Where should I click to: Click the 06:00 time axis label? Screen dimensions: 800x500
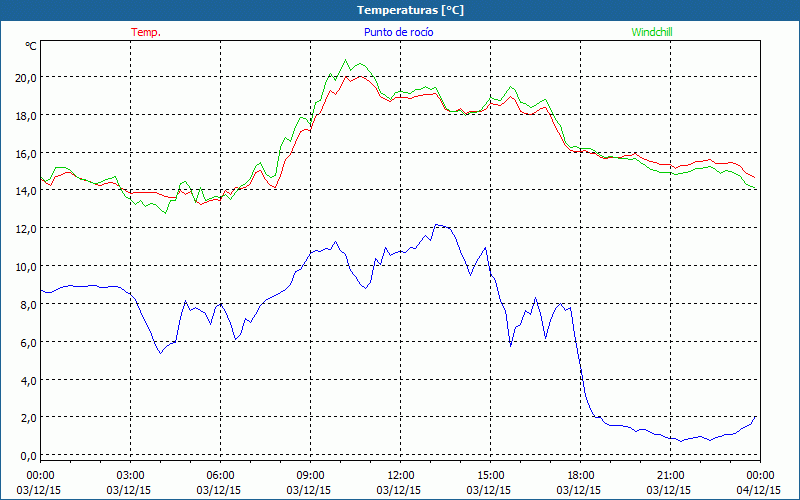pos(220,476)
